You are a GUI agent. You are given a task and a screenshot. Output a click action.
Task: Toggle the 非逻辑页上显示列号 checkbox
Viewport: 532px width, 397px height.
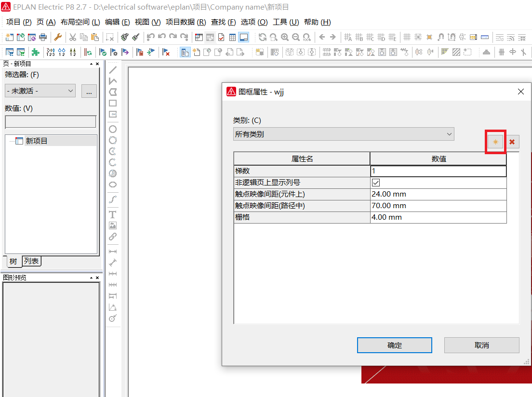click(x=376, y=183)
